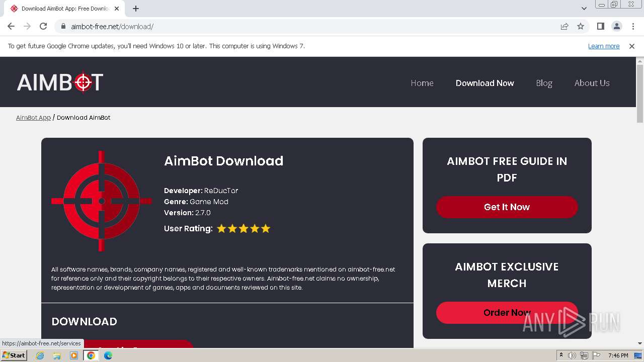Click the browser back arrow

[x=11, y=26]
